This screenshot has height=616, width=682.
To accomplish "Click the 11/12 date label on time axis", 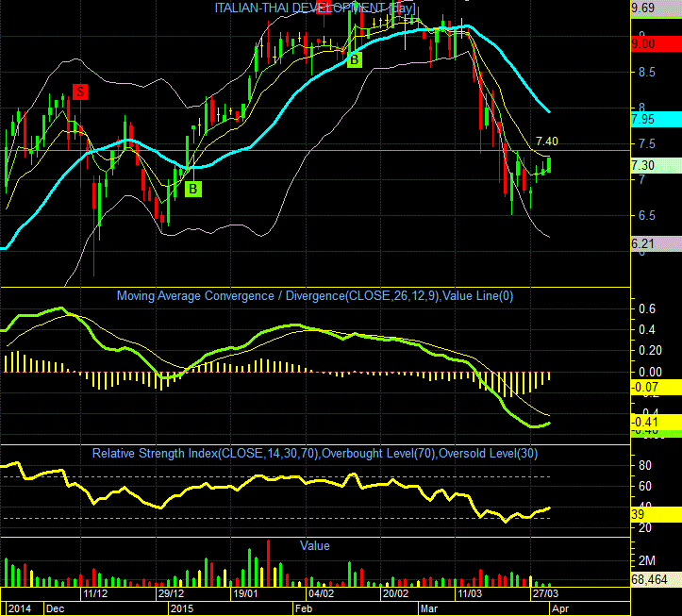I will click(x=95, y=593).
